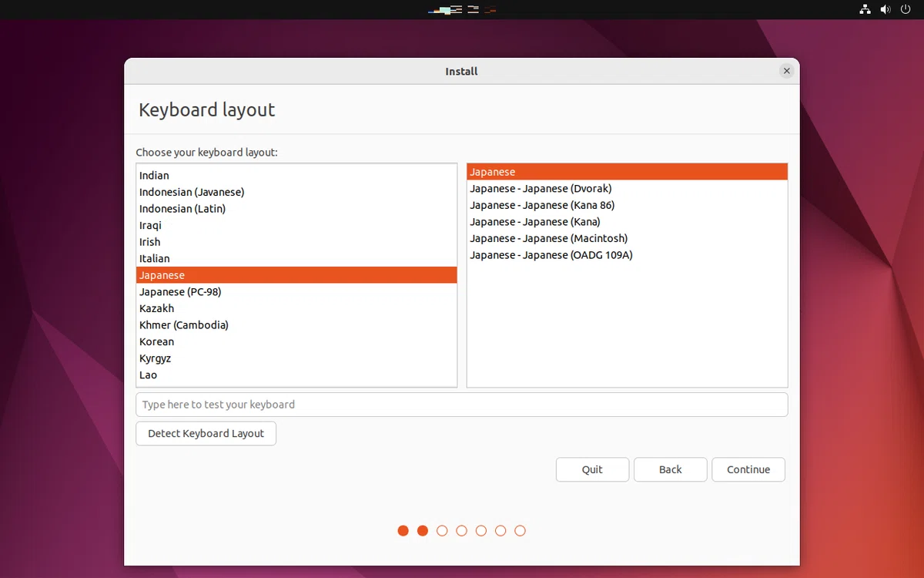Select Irish keyboard layout
Image resolution: width=924 pixels, height=578 pixels.
tap(296, 242)
